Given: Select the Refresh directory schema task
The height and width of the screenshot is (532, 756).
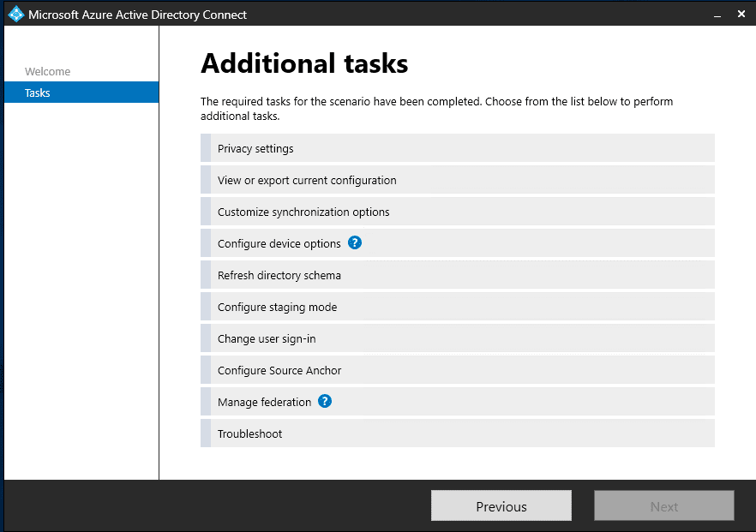Looking at the screenshot, I should point(458,275).
